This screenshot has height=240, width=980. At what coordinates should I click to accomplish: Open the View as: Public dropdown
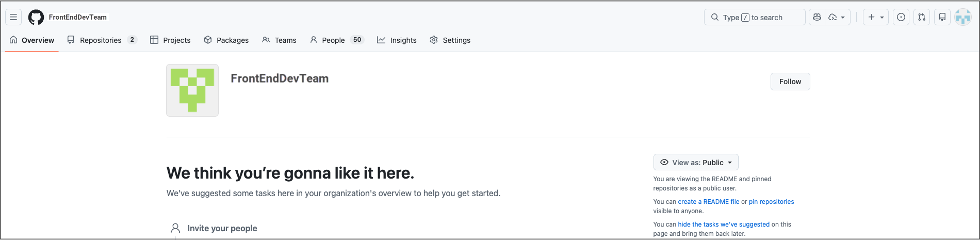point(696,162)
